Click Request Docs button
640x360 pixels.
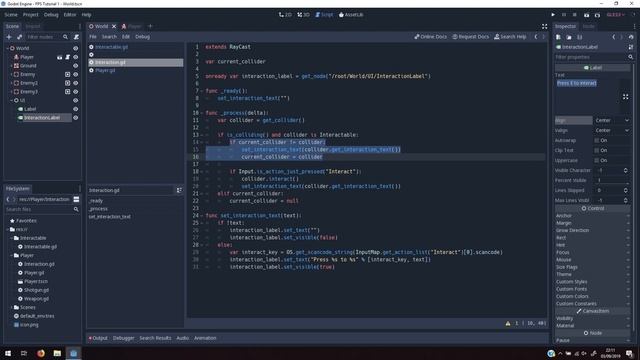(470, 37)
